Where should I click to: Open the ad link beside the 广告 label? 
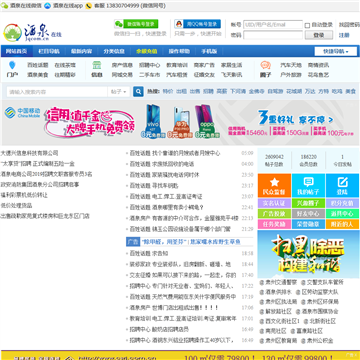[x=191, y=242]
